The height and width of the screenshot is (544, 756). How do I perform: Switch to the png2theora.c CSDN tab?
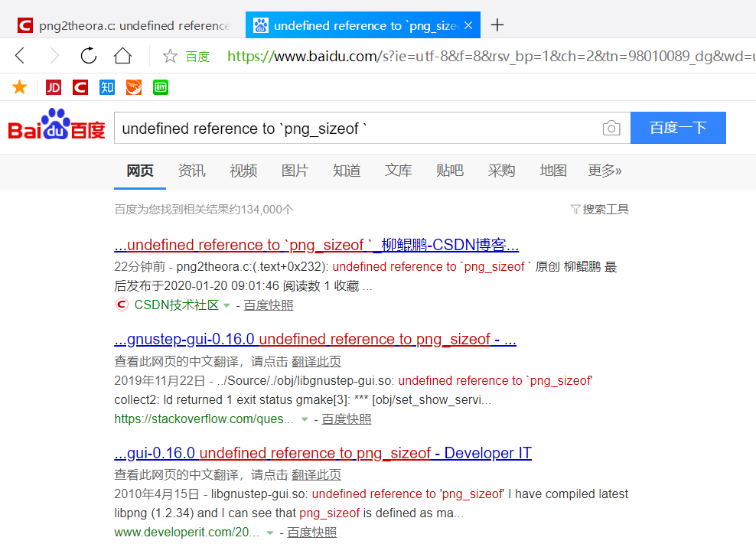click(x=123, y=25)
